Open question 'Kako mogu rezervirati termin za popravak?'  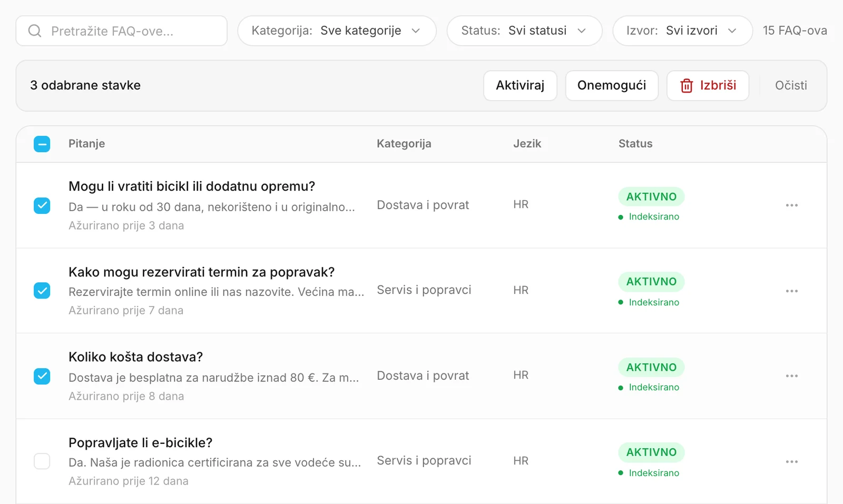[202, 272]
